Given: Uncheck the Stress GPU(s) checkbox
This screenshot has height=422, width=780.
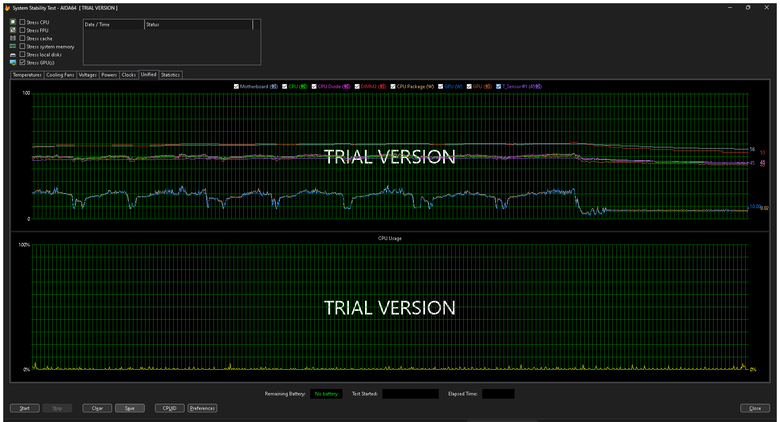Looking at the screenshot, I should (x=22, y=62).
